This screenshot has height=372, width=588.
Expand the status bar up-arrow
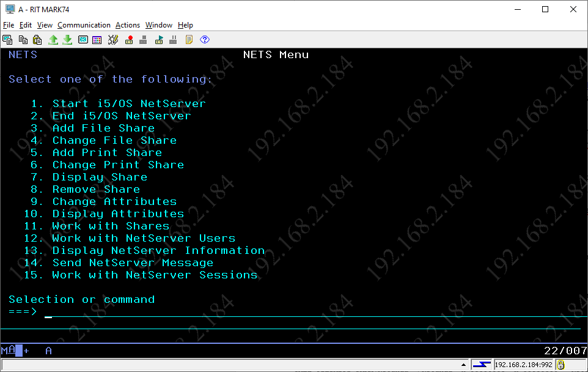(x=464, y=365)
